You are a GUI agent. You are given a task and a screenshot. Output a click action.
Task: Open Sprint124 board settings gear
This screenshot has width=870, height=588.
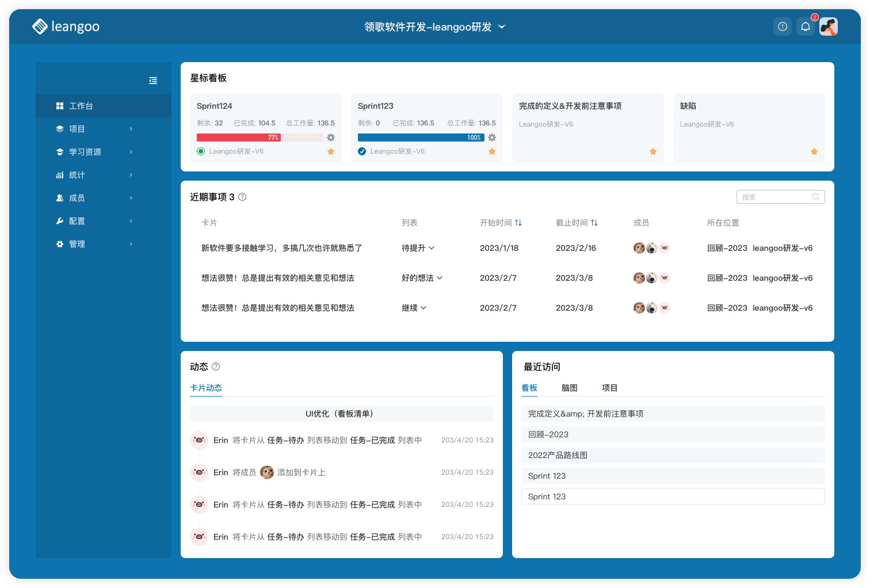point(331,138)
